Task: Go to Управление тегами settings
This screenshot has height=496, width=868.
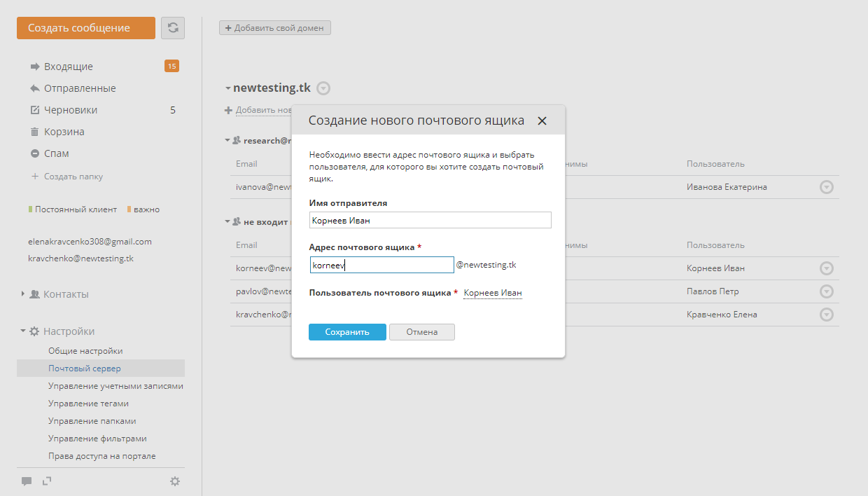Action: click(88, 404)
